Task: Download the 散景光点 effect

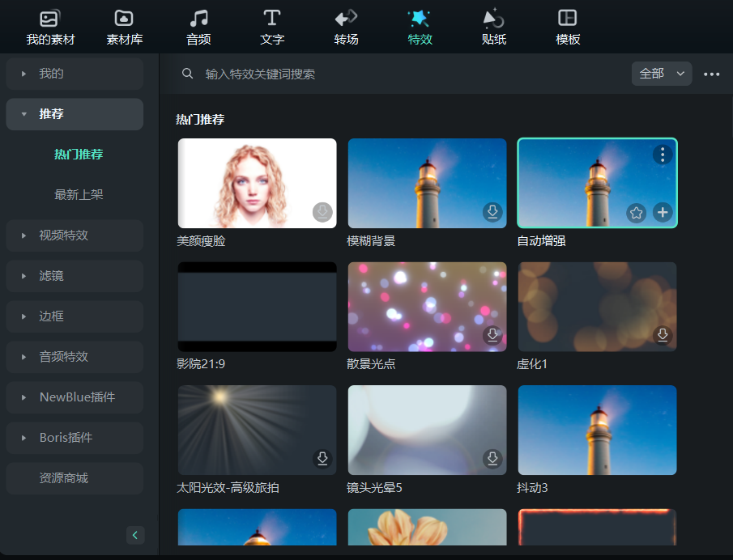Action: pyautogui.click(x=492, y=335)
